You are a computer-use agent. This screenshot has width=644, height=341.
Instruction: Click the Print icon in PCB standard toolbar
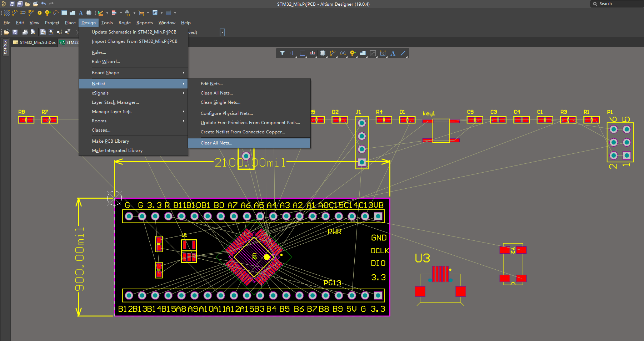25,32
